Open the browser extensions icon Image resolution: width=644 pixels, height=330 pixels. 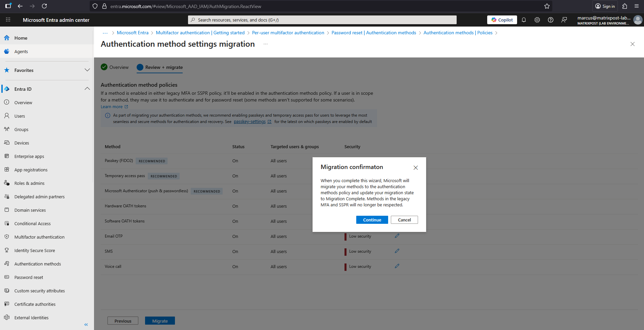click(x=625, y=6)
